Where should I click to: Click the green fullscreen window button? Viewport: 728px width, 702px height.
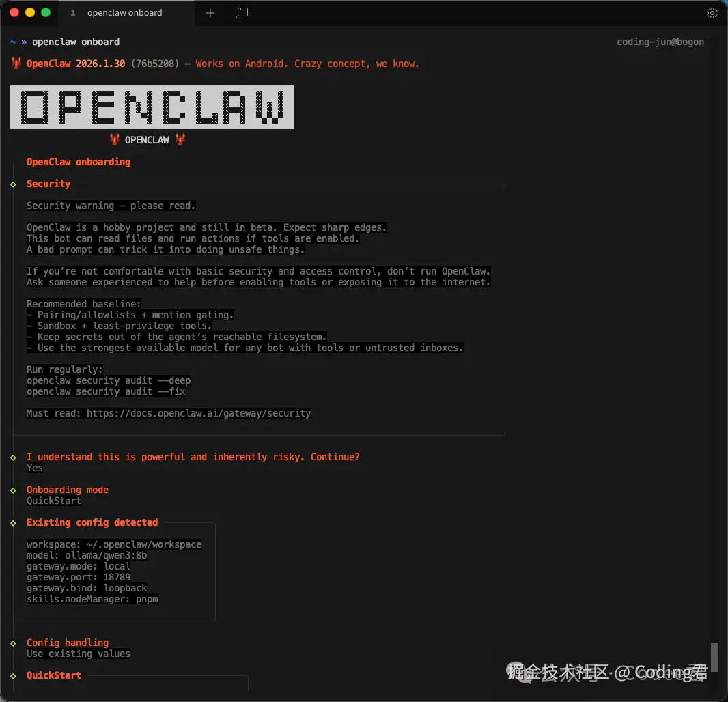click(46, 12)
